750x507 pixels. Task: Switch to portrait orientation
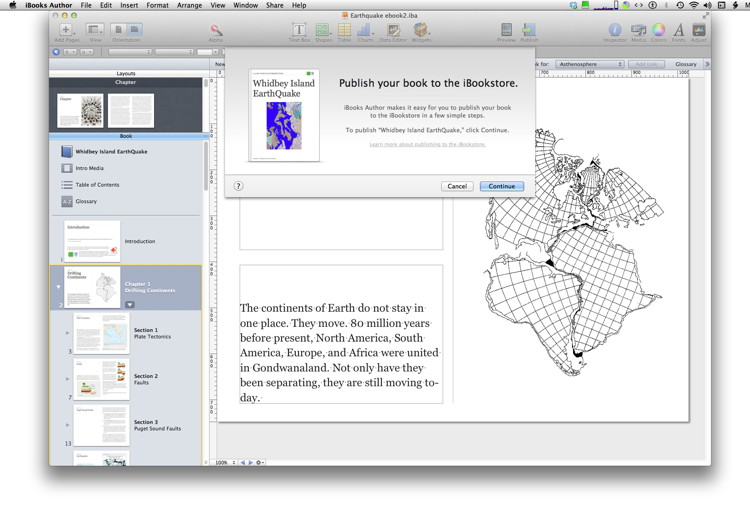click(x=119, y=30)
